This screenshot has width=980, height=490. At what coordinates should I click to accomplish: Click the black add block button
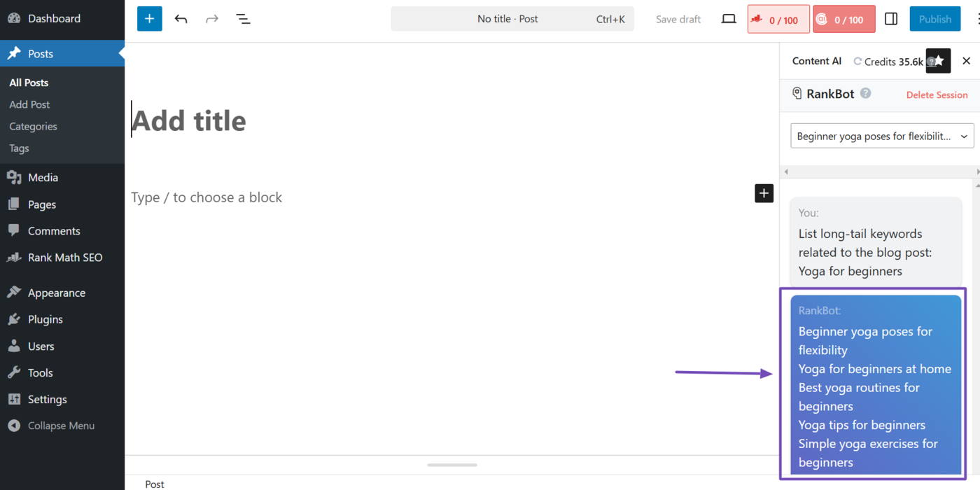(x=764, y=193)
